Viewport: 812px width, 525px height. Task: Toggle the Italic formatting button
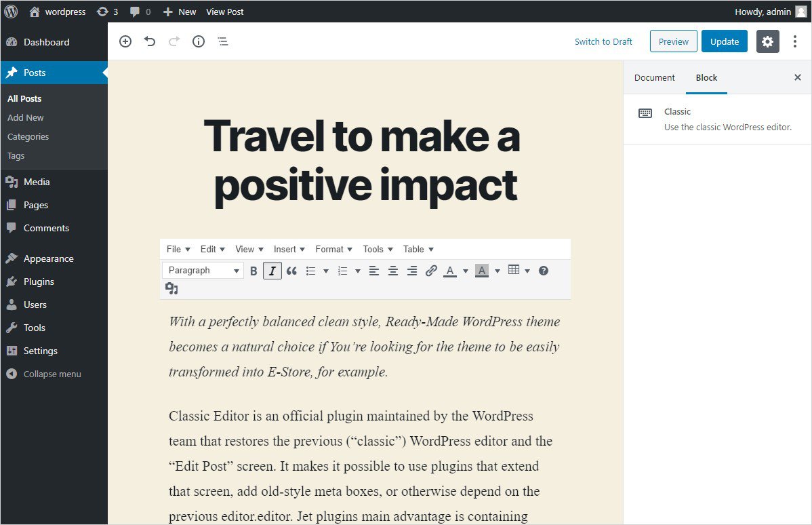(x=272, y=271)
